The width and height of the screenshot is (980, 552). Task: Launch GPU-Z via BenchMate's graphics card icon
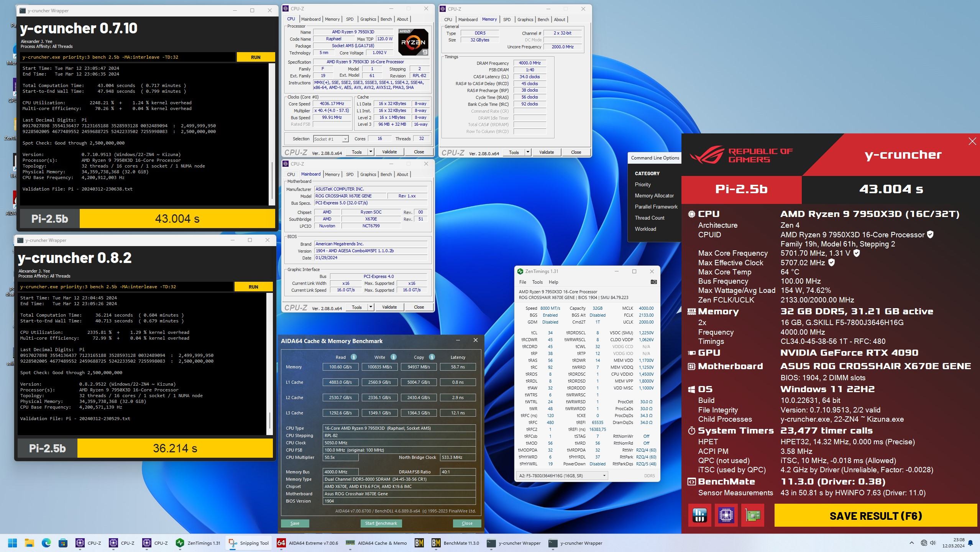click(x=753, y=515)
